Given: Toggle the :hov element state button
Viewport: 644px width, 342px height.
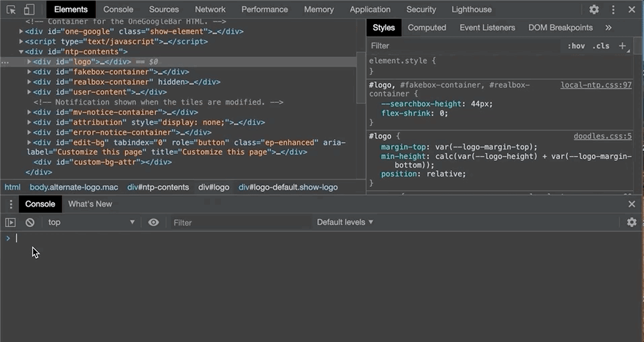Looking at the screenshot, I should pyautogui.click(x=576, y=46).
